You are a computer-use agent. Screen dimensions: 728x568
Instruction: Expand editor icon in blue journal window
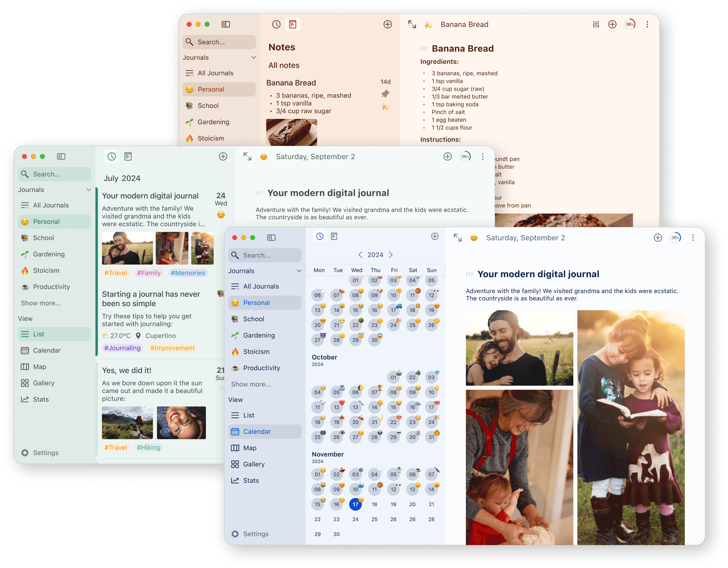457,237
